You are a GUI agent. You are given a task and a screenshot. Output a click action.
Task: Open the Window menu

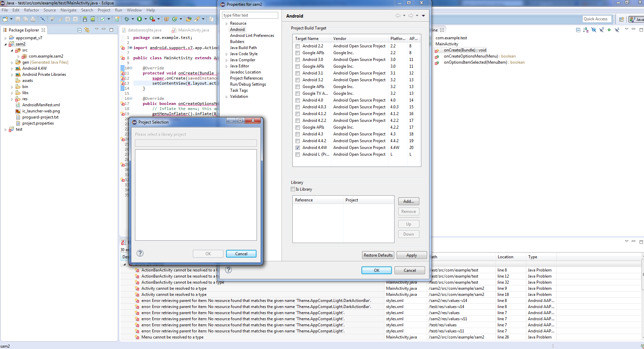tap(134, 10)
